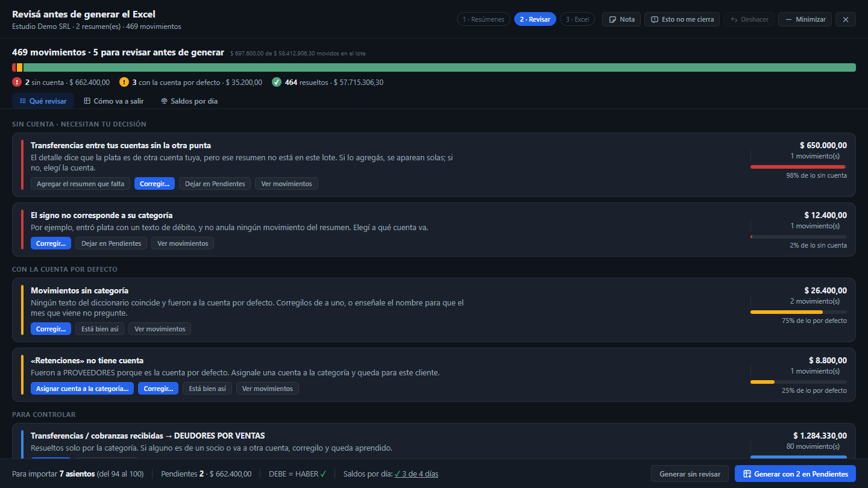Click Corregir on "El signo no corresponde" card
Viewport: 868px width, 488px height.
(x=51, y=243)
